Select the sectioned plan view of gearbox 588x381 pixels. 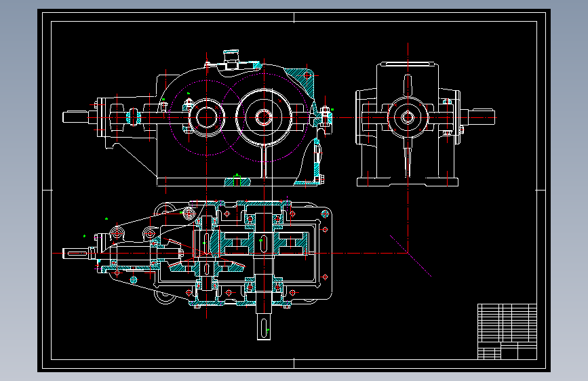click(x=197, y=270)
